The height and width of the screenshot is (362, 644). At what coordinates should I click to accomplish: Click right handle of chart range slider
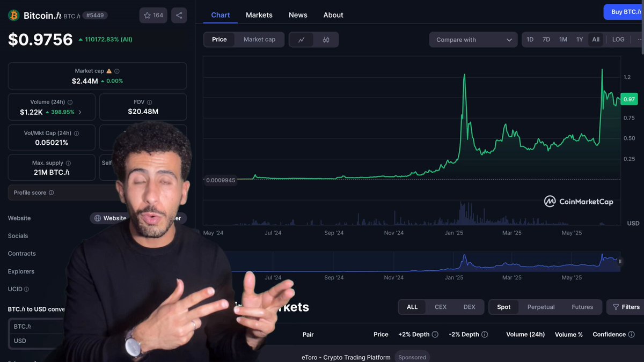(x=620, y=262)
